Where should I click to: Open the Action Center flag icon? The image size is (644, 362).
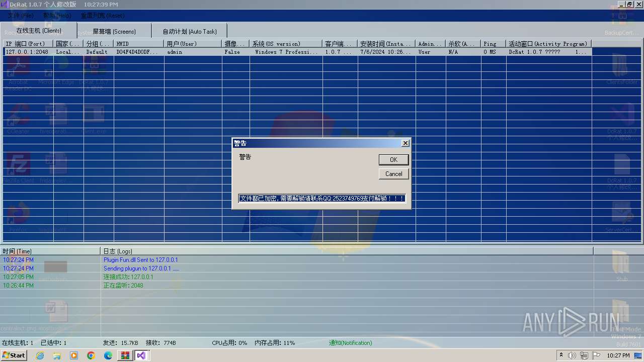(x=596, y=355)
